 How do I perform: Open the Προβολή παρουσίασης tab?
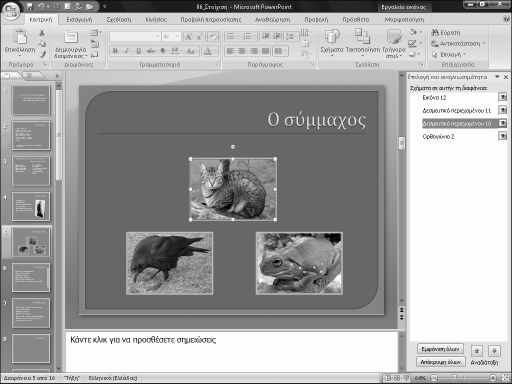click(x=211, y=20)
